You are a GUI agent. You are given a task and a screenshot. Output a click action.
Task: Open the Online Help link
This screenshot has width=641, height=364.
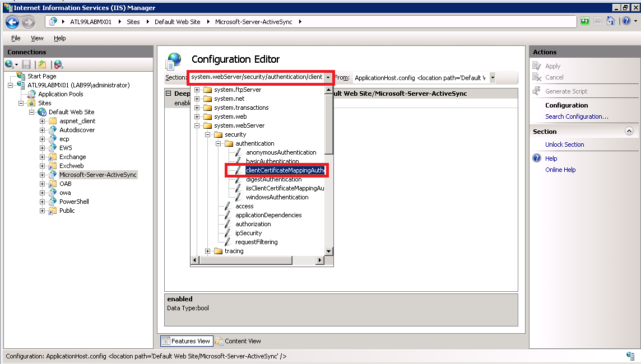click(x=560, y=170)
